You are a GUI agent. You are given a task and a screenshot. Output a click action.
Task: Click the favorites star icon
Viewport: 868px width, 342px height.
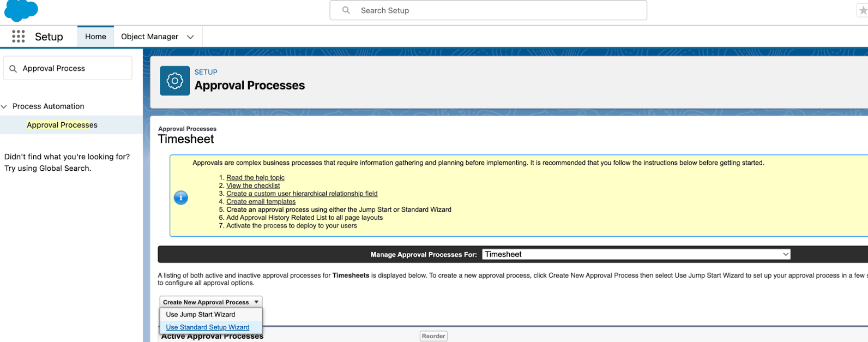pos(863,10)
